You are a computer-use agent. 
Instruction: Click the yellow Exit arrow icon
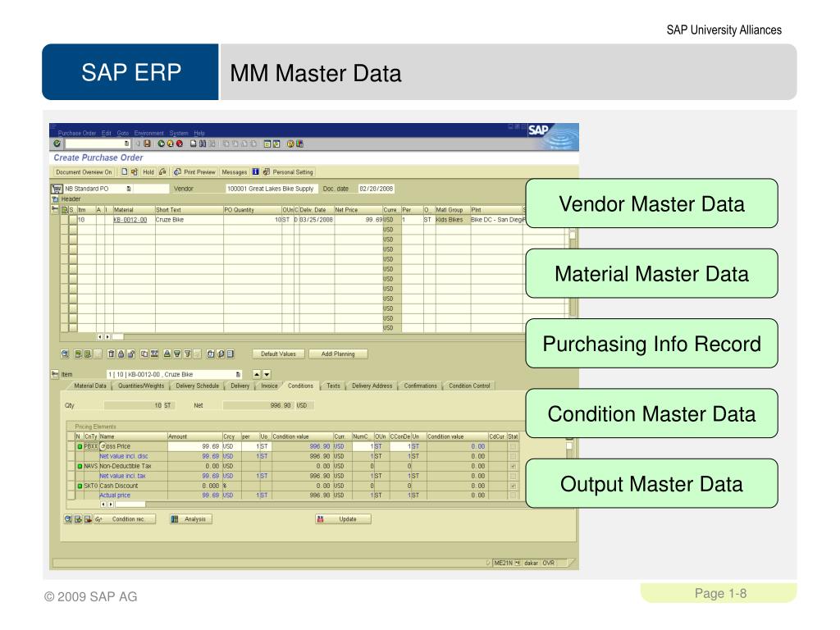pos(171,144)
